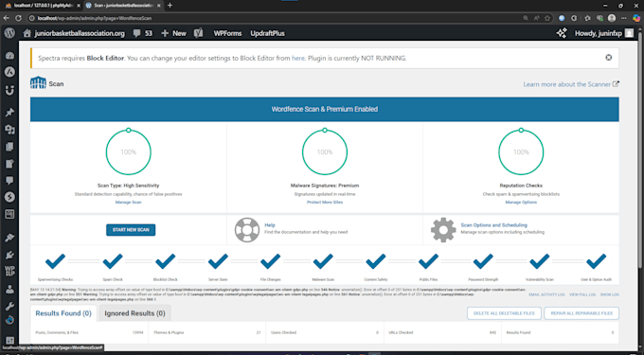This screenshot has width=644, height=355.
Task: Open the browser profile avatar
Action: click(x=612, y=18)
